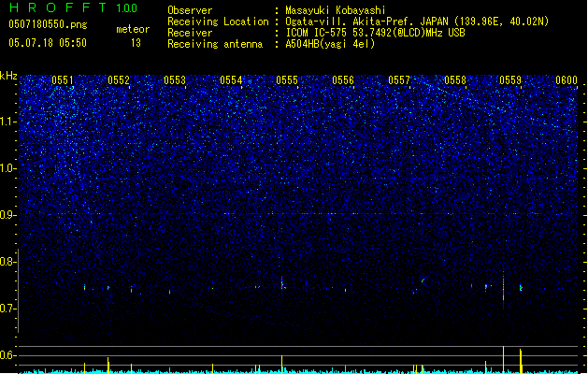Click the 0.9 kHz axis label
Screen dimensions: 588x374
[8, 215]
